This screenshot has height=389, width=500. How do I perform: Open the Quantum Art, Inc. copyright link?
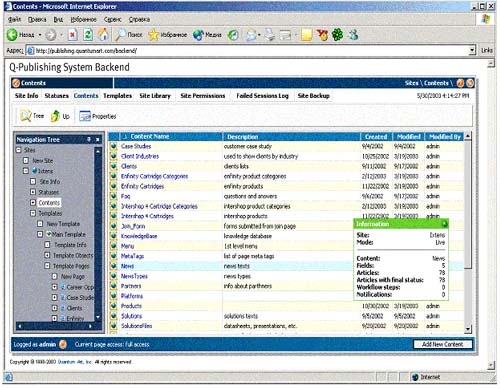[75, 362]
